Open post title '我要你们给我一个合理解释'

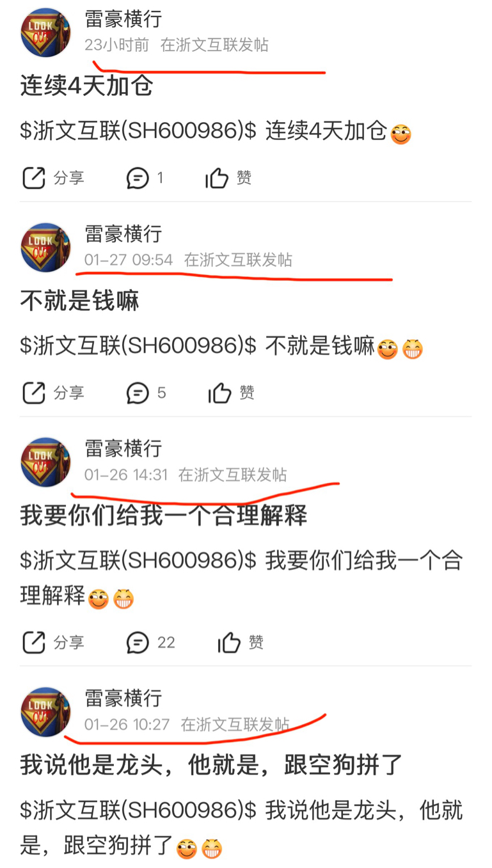point(164,515)
